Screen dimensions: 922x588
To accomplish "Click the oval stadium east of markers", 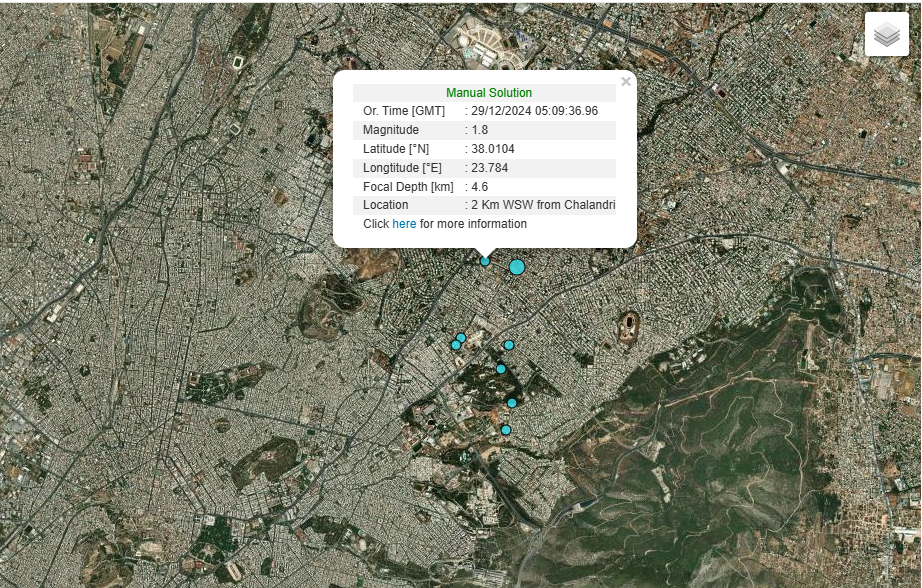I will 630,324.
